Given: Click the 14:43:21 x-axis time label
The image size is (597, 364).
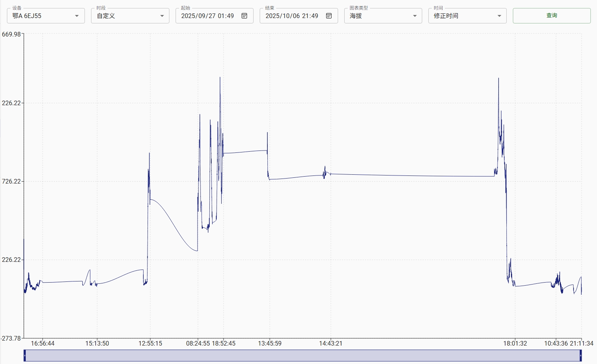Looking at the screenshot, I should (x=330, y=343).
